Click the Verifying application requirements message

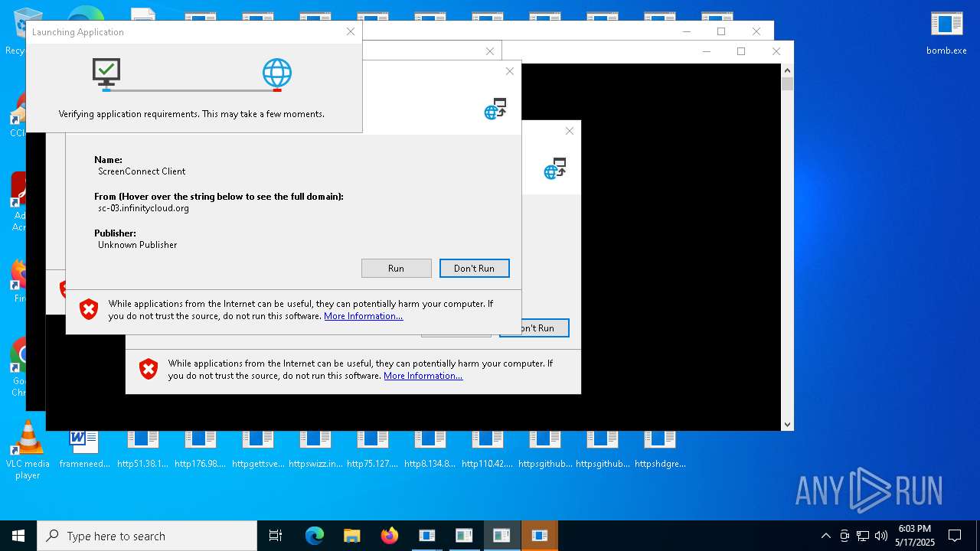[x=191, y=114]
